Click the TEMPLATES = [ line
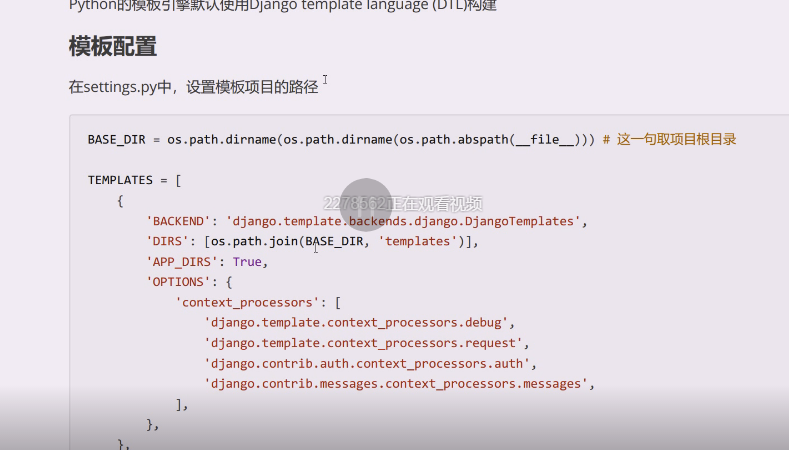The image size is (789, 450). [134, 180]
